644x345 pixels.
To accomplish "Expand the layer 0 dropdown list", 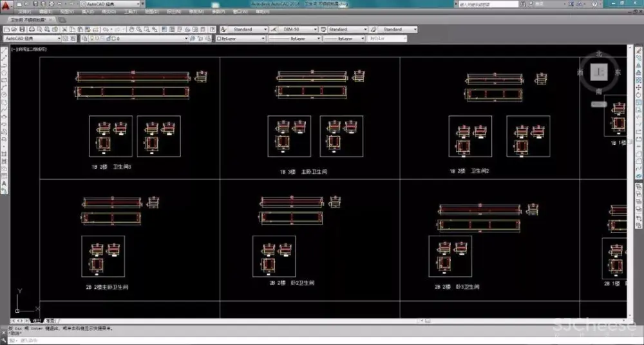I will click(x=186, y=38).
